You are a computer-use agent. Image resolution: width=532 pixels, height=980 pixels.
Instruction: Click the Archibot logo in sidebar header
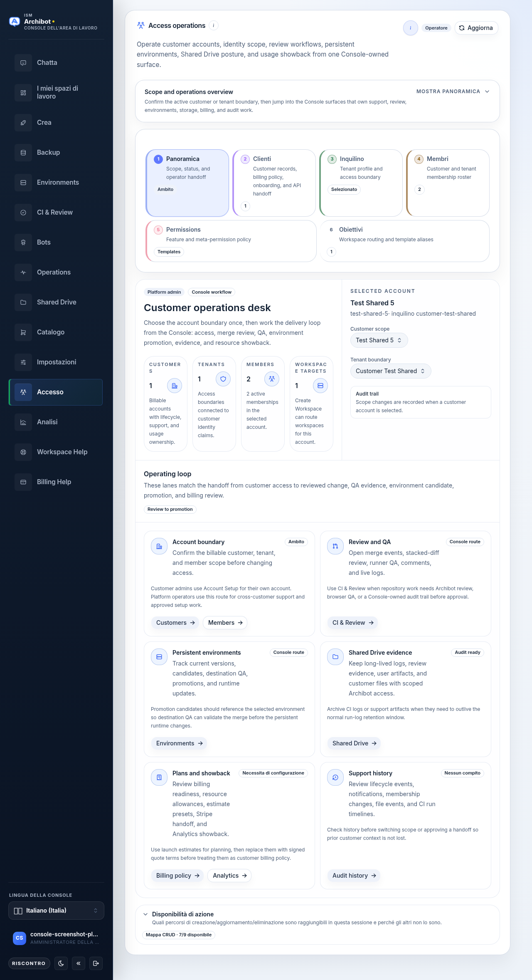tap(15, 22)
